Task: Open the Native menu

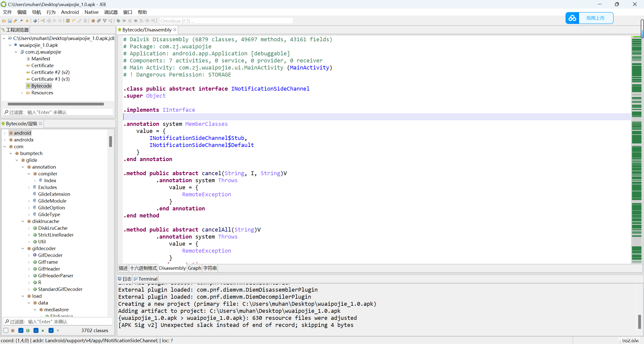Action: [91, 12]
